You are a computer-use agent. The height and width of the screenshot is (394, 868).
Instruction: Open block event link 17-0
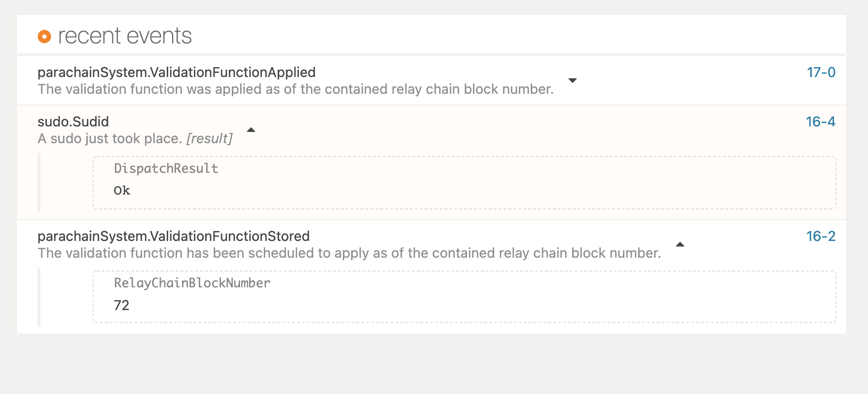pyautogui.click(x=821, y=73)
